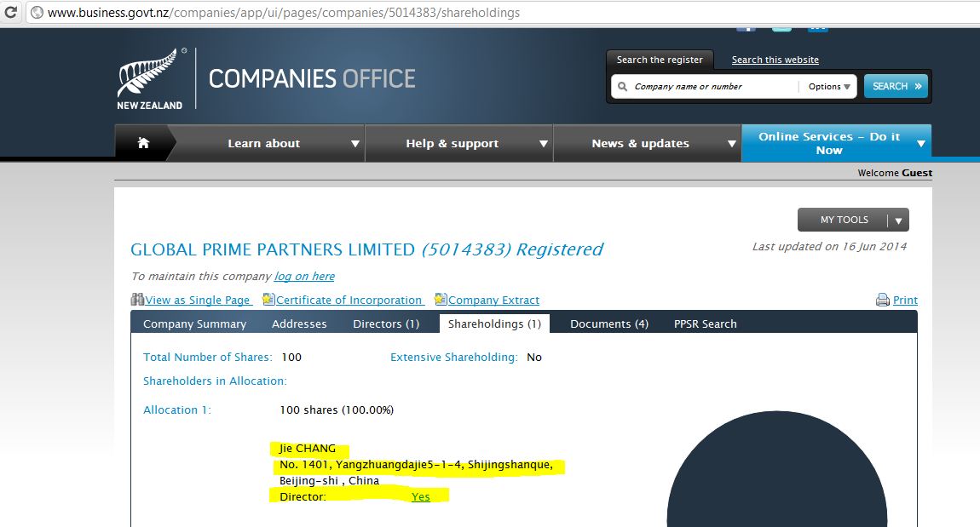
Task: Click binoculars icon beside View as Single Page
Action: tap(137, 299)
